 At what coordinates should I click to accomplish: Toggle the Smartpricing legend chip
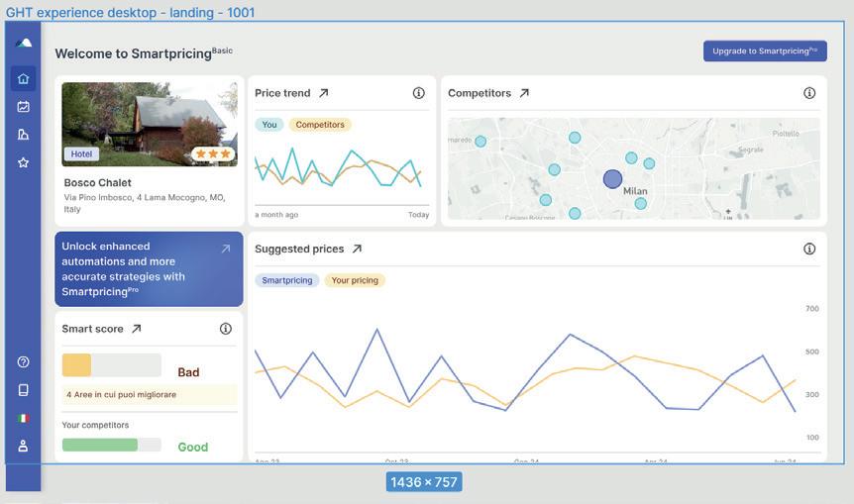[x=287, y=280]
